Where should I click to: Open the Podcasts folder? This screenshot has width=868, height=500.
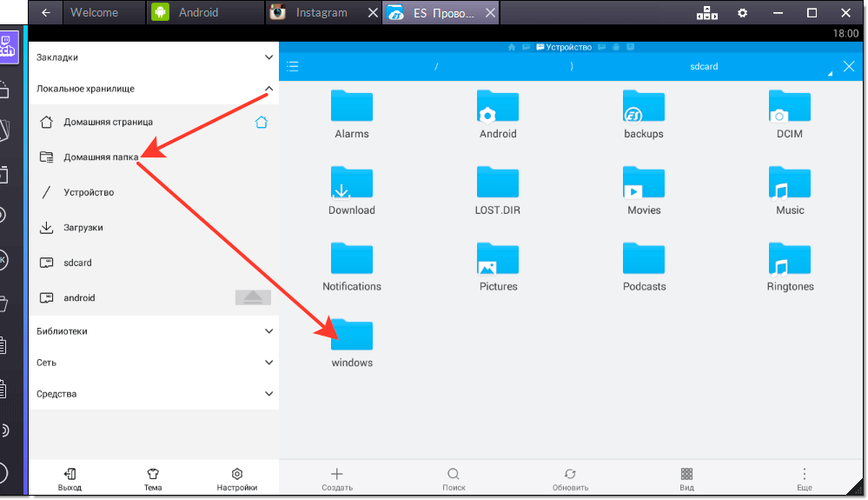643,268
